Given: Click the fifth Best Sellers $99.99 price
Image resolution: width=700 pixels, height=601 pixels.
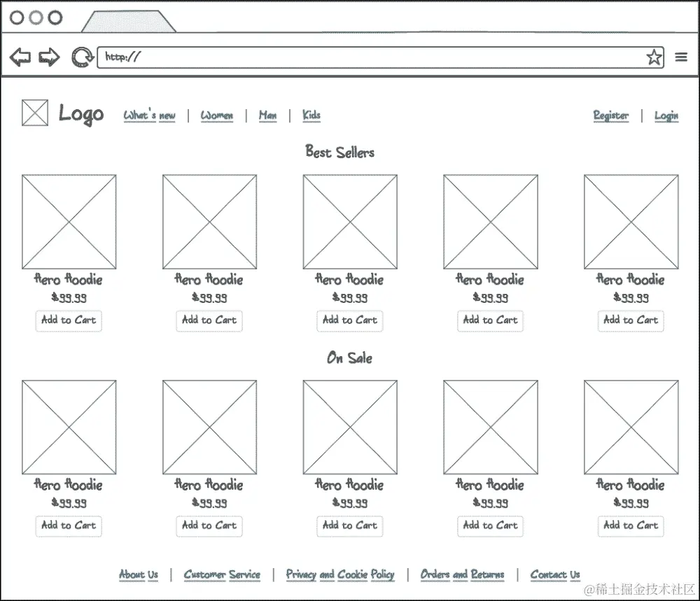Looking at the screenshot, I should tap(631, 297).
